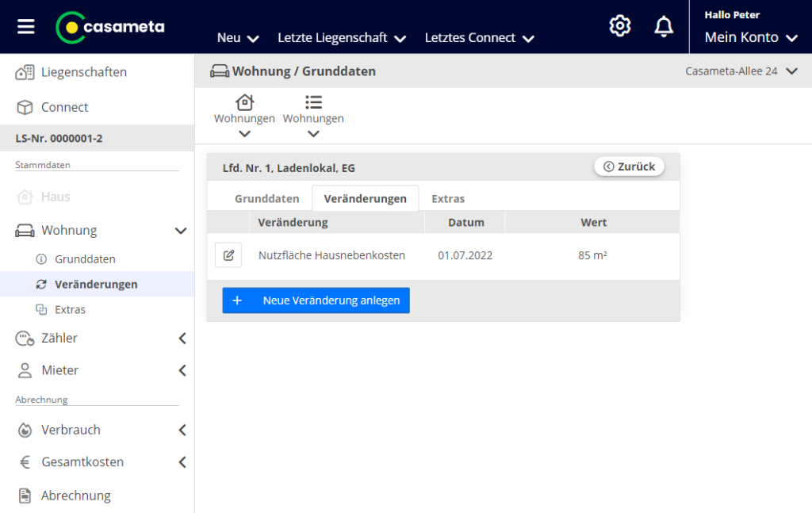Open the Neu dropdown menu
812x513 pixels.
[238, 38]
